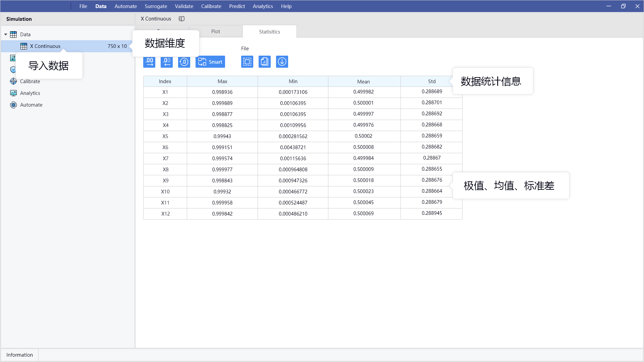Screen dimensions: 644x362
Task: Open the Surrogate menu
Action: [156, 6]
